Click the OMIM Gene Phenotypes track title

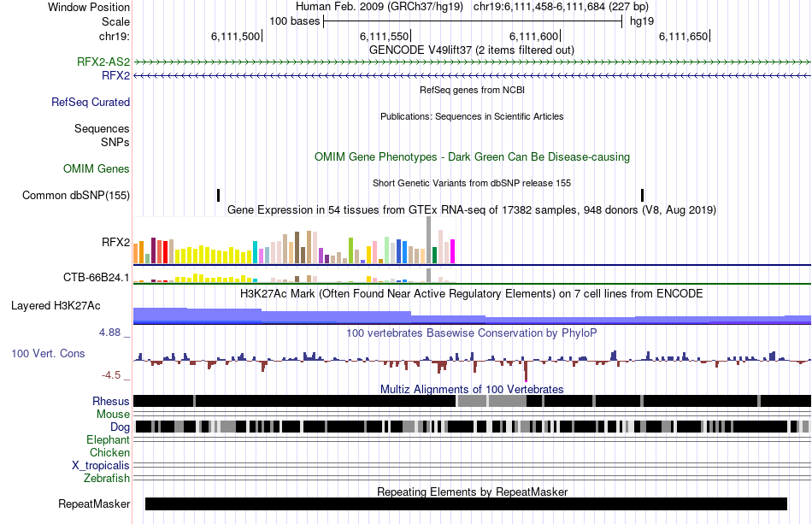click(x=472, y=157)
